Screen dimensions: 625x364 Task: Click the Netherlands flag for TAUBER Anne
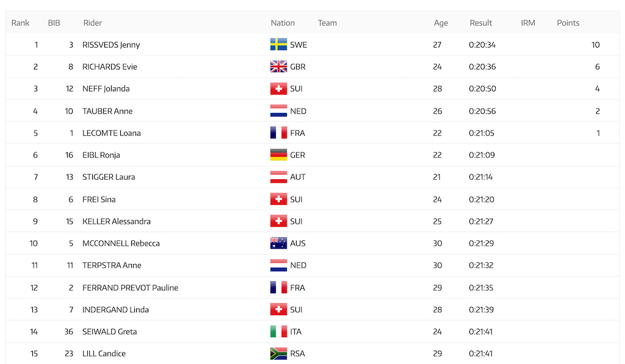(x=278, y=111)
